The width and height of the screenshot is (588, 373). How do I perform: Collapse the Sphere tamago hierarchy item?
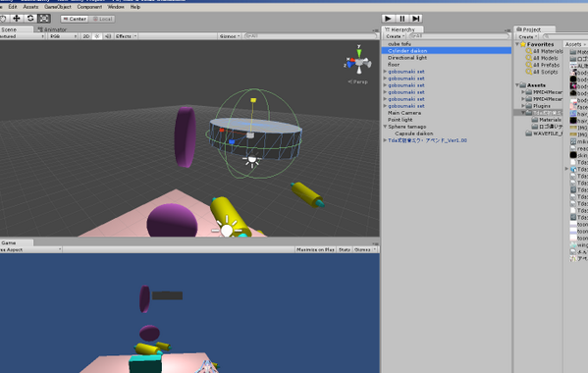[x=385, y=127]
